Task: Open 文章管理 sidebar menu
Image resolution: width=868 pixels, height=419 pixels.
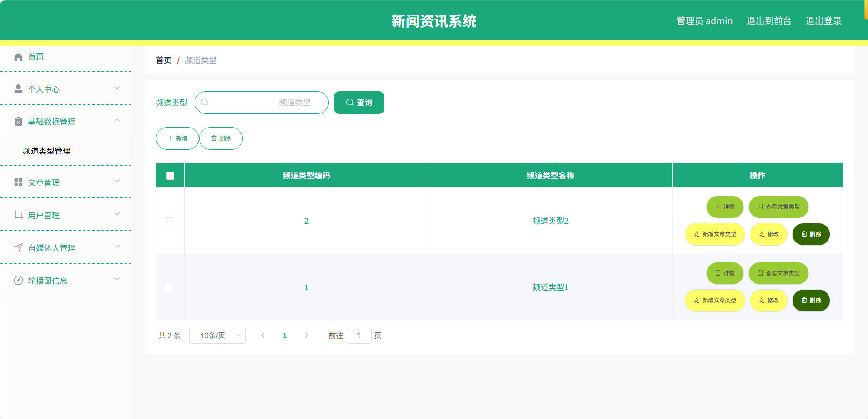Action: click(x=65, y=182)
